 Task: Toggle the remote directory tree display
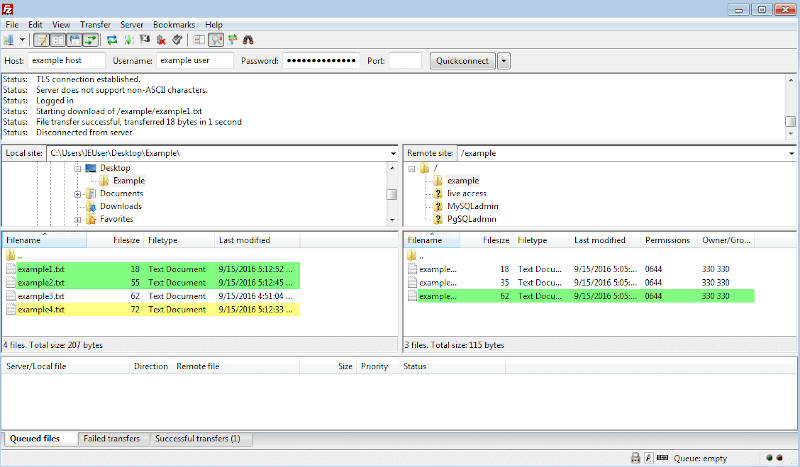(x=74, y=40)
